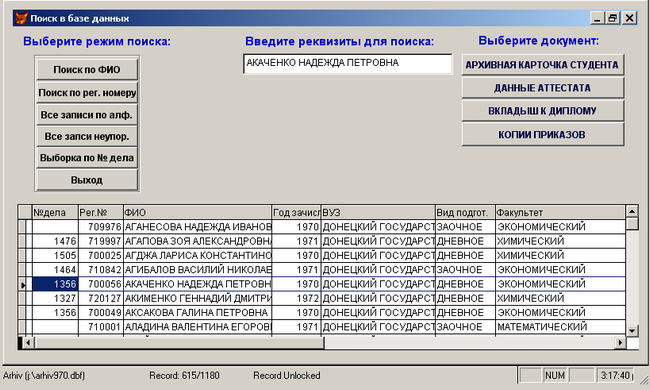Viewport: 650px width, 390px height.
Task: Click the Вид подгот. column header
Action: (x=465, y=213)
